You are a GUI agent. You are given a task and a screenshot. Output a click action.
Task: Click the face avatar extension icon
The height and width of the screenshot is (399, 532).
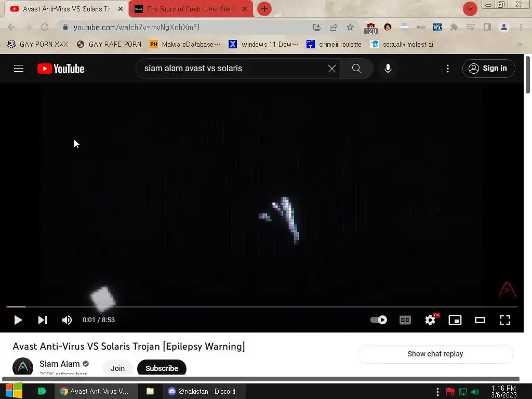(388, 27)
